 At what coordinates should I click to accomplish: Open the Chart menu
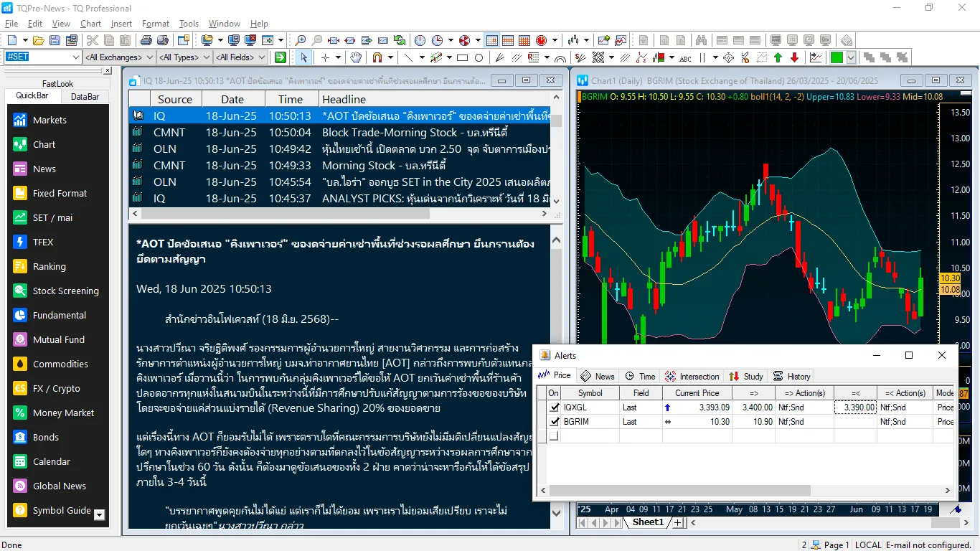[90, 24]
